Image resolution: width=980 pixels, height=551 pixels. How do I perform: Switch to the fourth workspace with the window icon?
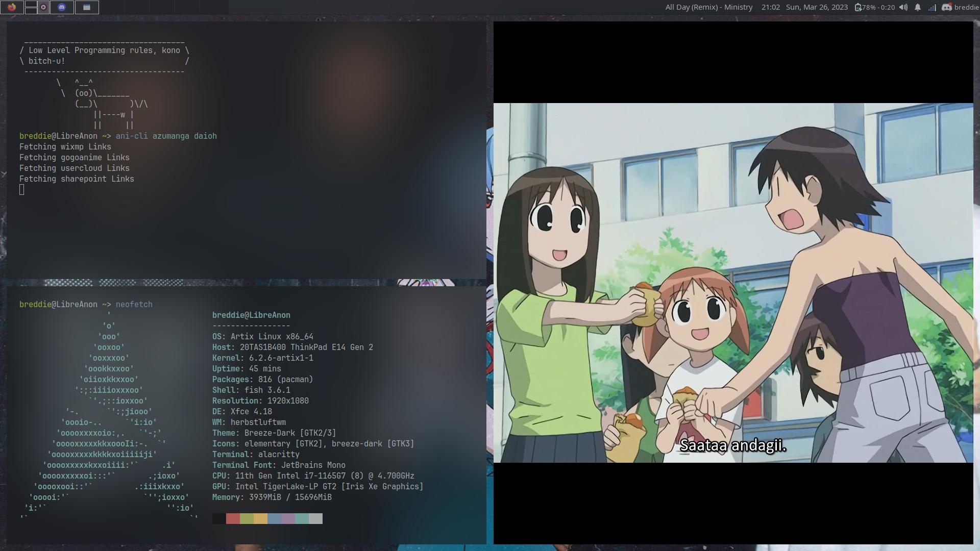[x=87, y=7]
